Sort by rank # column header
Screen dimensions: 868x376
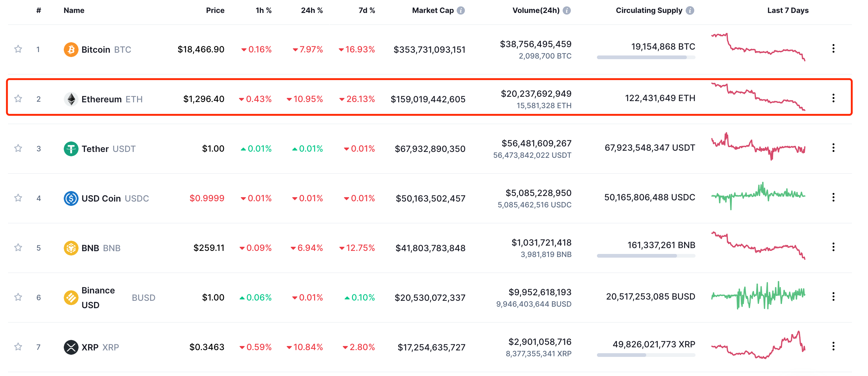tap(39, 10)
